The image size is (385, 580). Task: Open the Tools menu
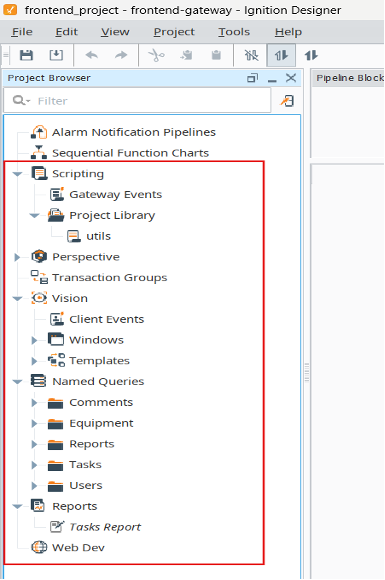(234, 32)
